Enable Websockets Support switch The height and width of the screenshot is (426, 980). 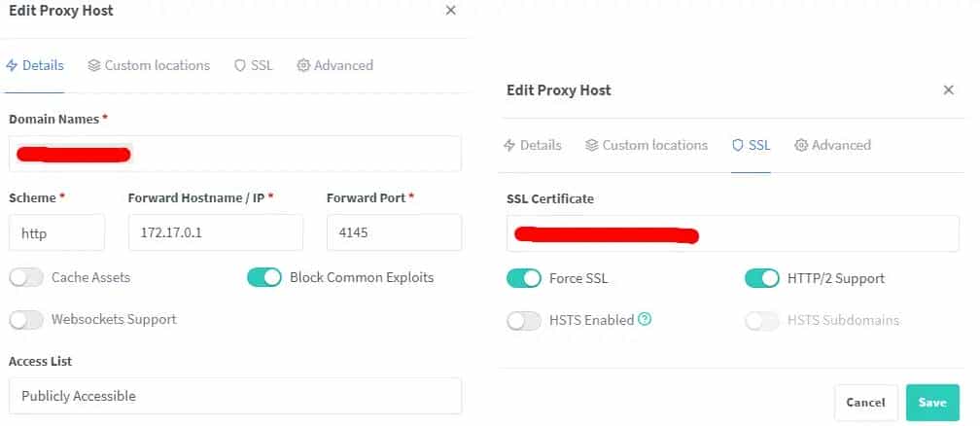[x=26, y=319]
